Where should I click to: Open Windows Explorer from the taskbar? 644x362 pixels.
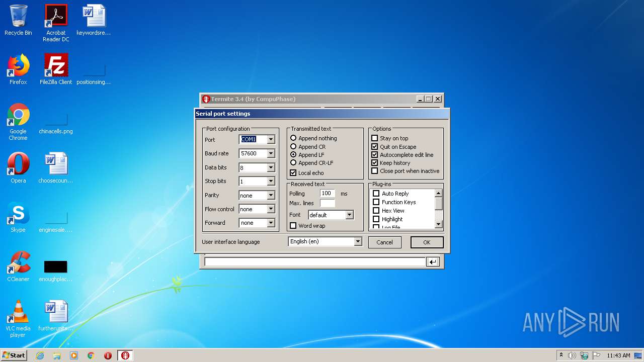click(57, 355)
